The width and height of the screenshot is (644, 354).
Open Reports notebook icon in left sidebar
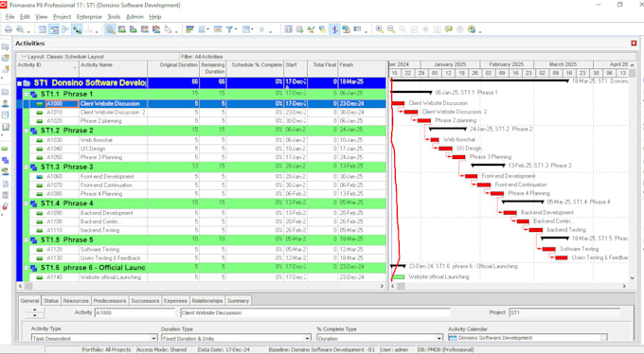coord(6,115)
